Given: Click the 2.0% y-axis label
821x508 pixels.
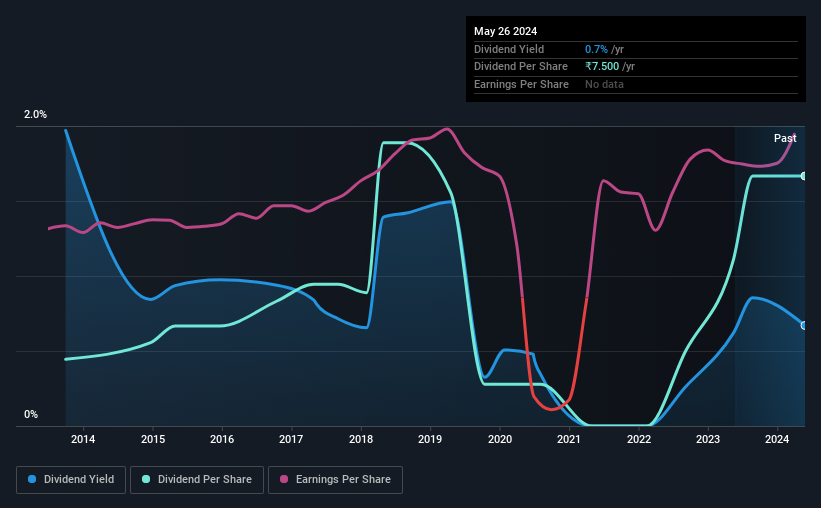Looking at the screenshot, I should tap(35, 114).
